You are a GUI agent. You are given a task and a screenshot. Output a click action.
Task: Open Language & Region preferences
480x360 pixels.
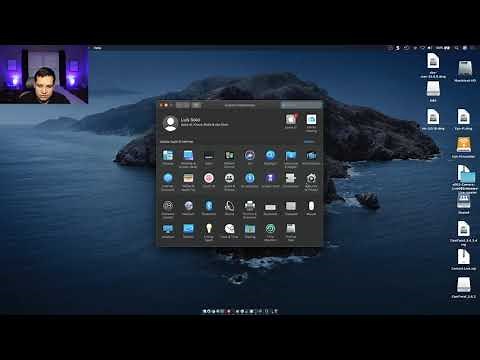[x=291, y=158]
